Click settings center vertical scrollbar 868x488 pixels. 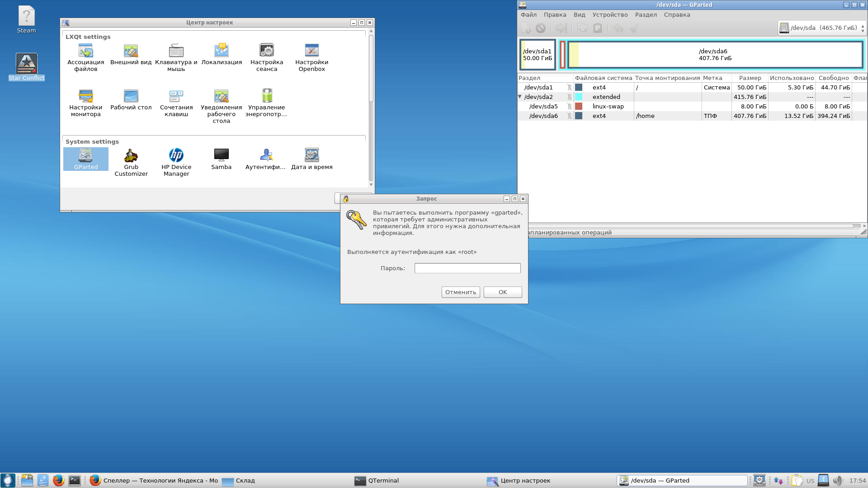click(x=371, y=68)
